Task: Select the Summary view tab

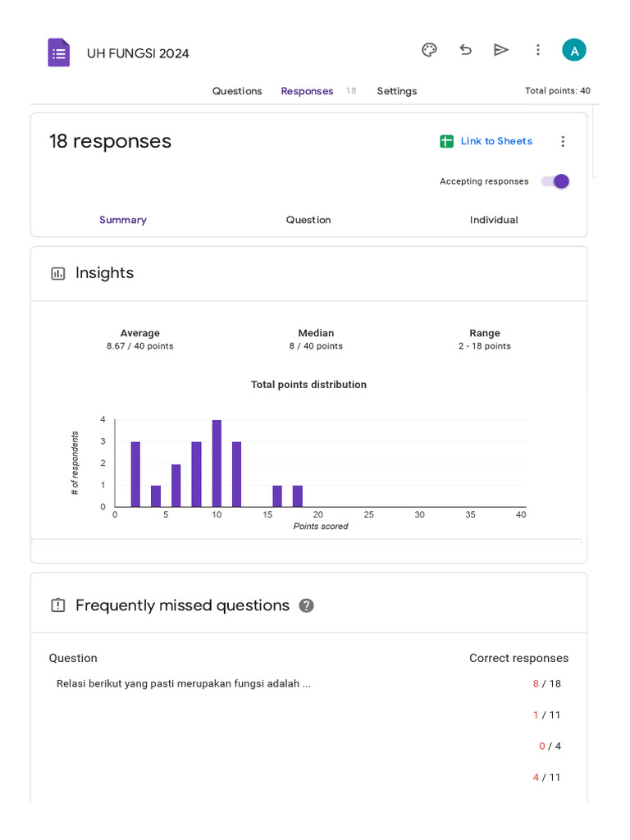Action: tap(123, 220)
